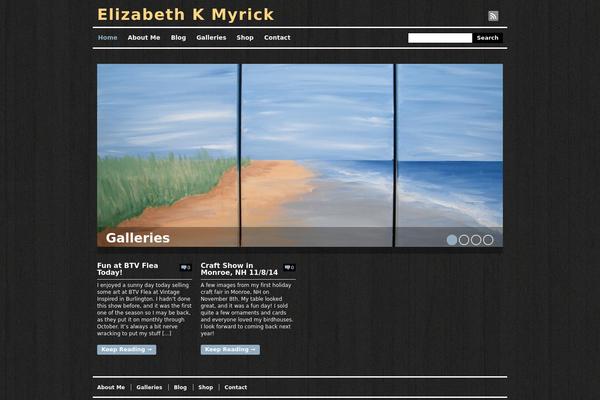
Task: Open Galleries in top navigation
Action: (x=211, y=38)
